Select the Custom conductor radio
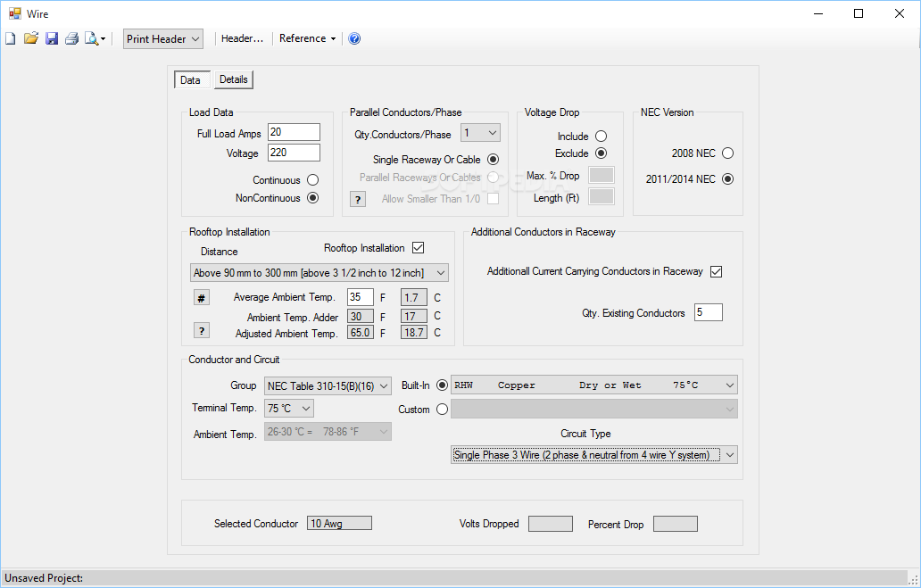The image size is (921, 588). (x=443, y=410)
